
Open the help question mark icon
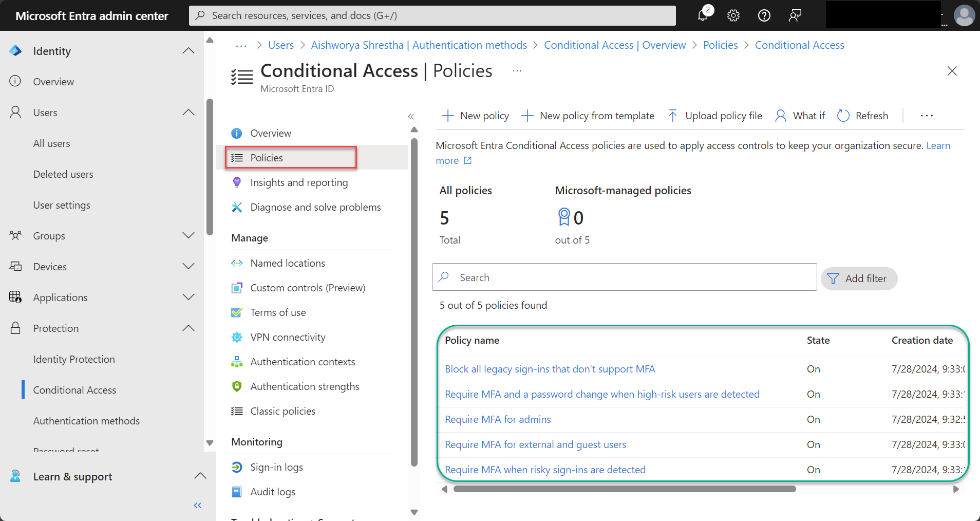pyautogui.click(x=764, y=15)
